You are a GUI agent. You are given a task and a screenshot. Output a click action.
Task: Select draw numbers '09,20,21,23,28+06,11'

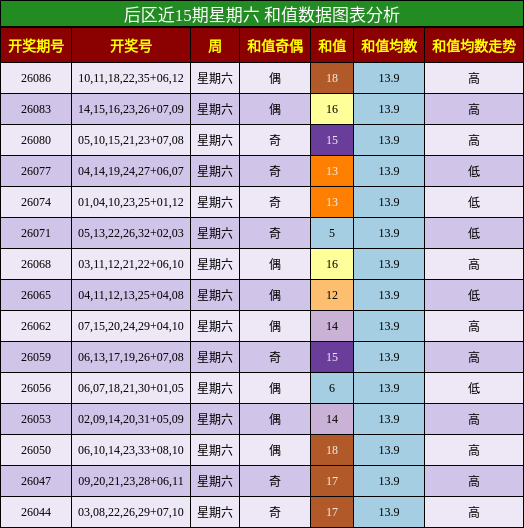(x=131, y=481)
